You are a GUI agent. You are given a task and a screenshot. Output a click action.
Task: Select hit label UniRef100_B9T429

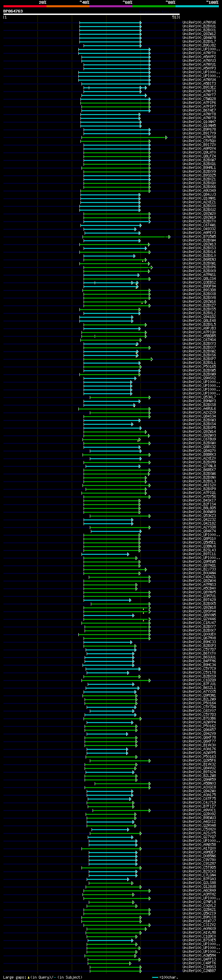click(x=199, y=600)
